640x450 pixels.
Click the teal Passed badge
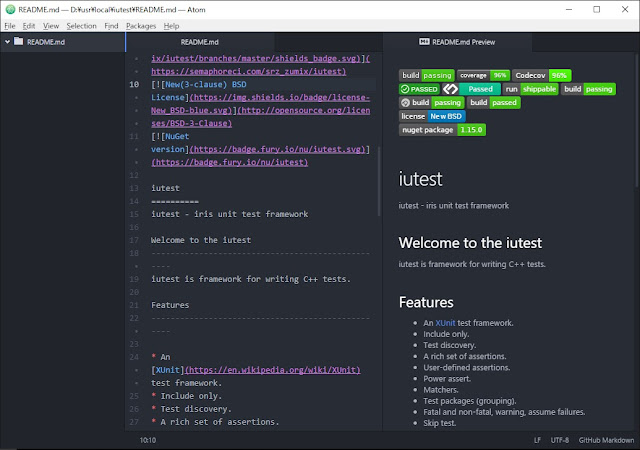point(471,89)
